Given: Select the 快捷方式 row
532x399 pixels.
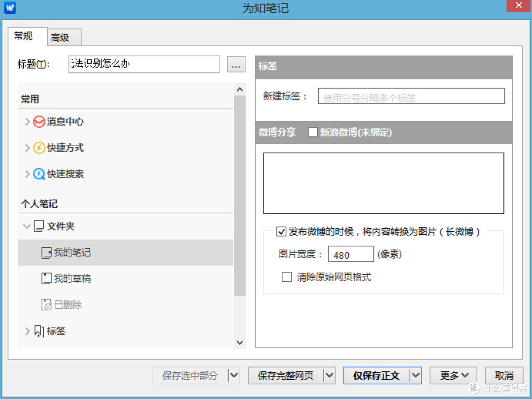Looking at the screenshot, I should pos(126,148).
